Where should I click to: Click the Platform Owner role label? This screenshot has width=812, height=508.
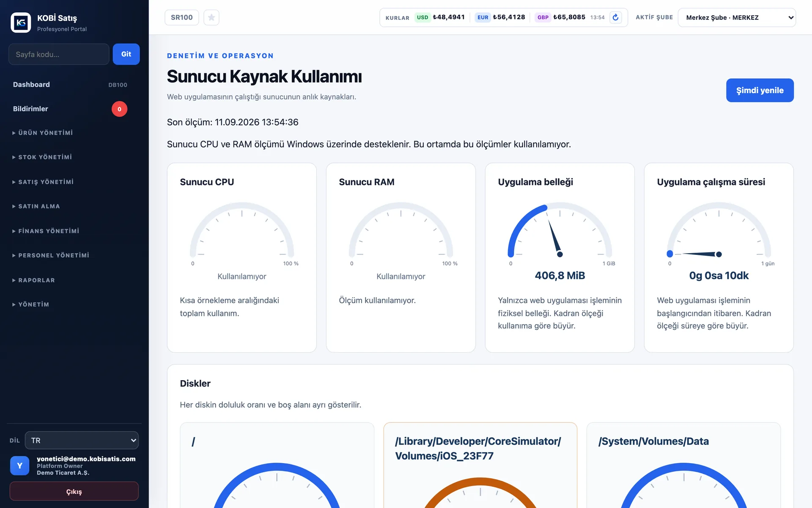point(60,466)
